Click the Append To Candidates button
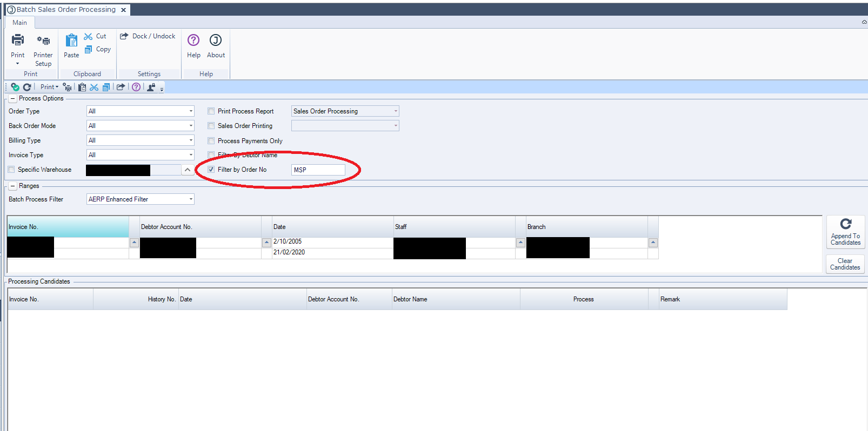The height and width of the screenshot is (431, 868). (845, 232)
